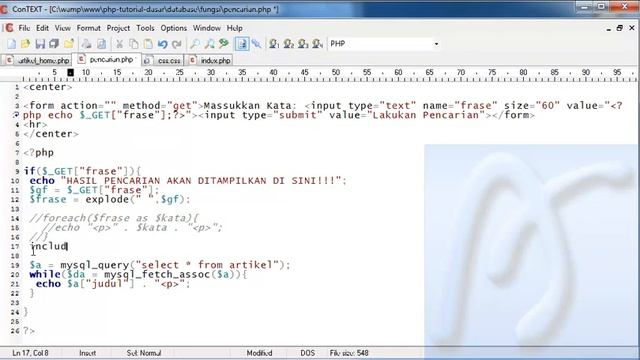Open the View menu
The image size is (640, 360).
pyautogui.click(x=62, y=28)
